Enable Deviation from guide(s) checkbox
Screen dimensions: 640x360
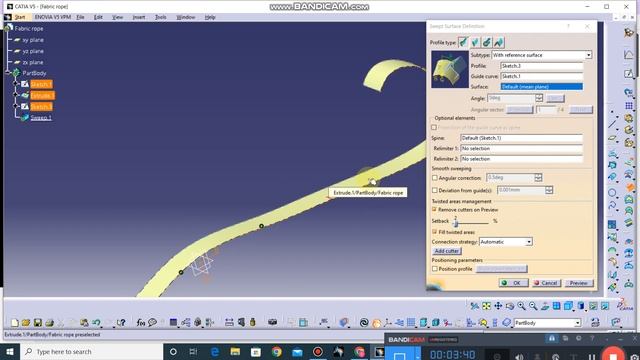coord(435,190)
